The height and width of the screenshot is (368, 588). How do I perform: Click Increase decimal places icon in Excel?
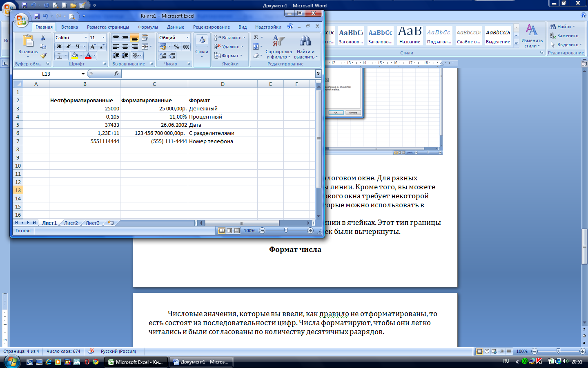[x=163, y=56]
